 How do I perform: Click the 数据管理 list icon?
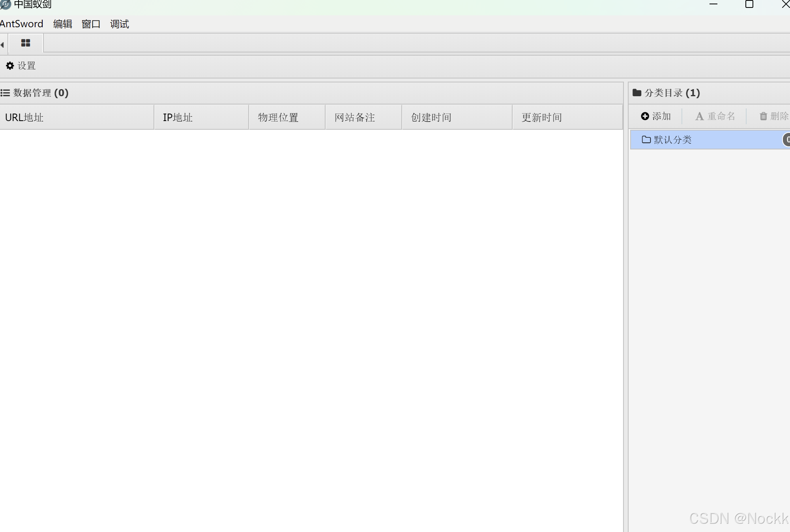pyautogui.click(x=5, y=93)
